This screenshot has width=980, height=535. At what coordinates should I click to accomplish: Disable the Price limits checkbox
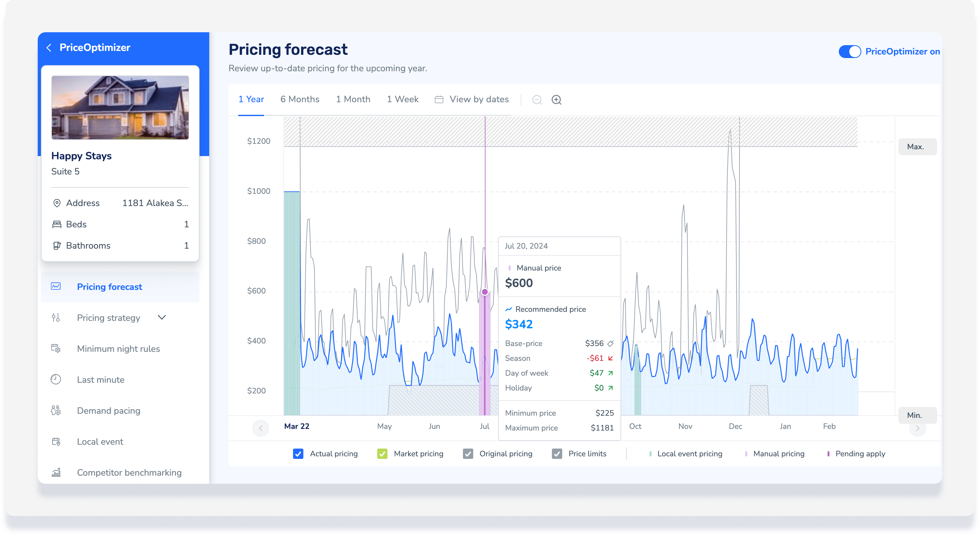[557, 453]
